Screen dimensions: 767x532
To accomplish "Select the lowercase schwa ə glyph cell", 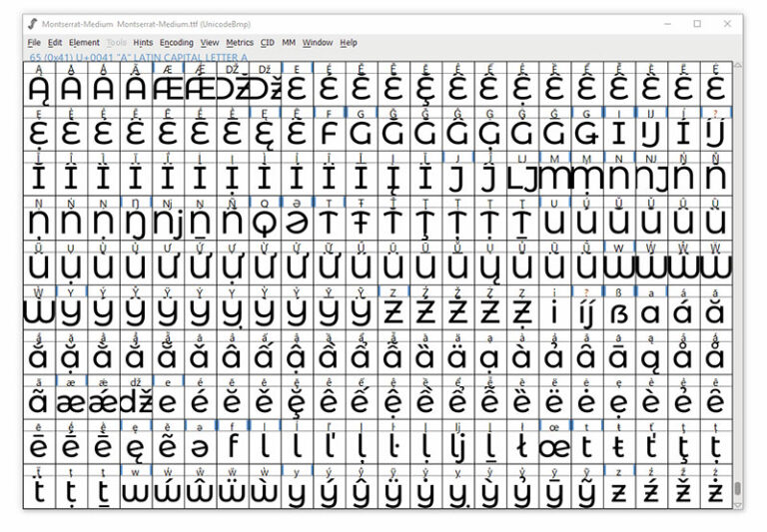I will (x=201, y=442).
